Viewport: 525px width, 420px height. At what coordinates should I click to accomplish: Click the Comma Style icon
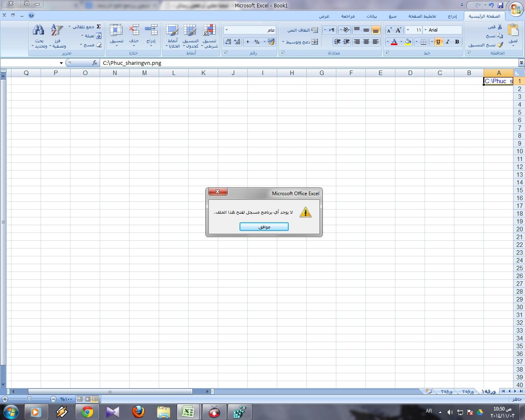(247, 42)
